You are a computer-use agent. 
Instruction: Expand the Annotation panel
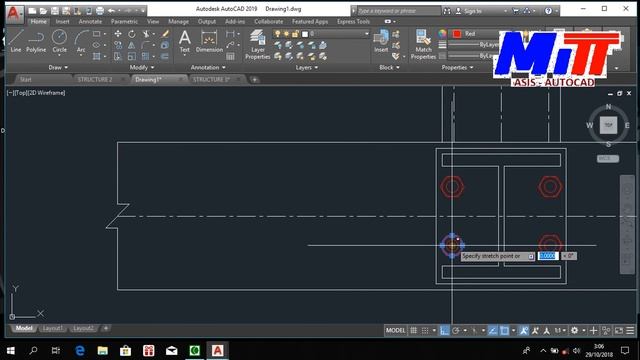coord(208,67)
